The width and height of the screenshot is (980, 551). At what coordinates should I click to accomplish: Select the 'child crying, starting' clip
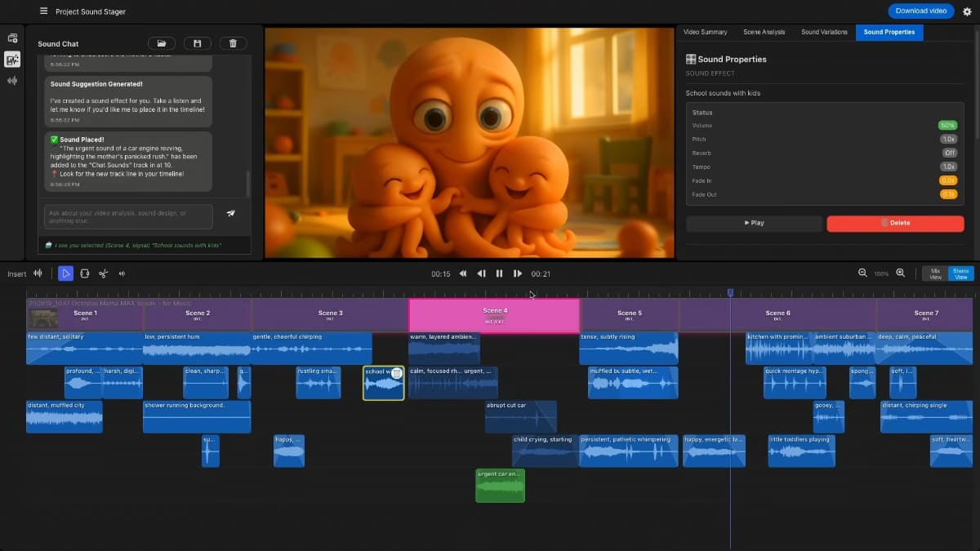coord(545,451)
